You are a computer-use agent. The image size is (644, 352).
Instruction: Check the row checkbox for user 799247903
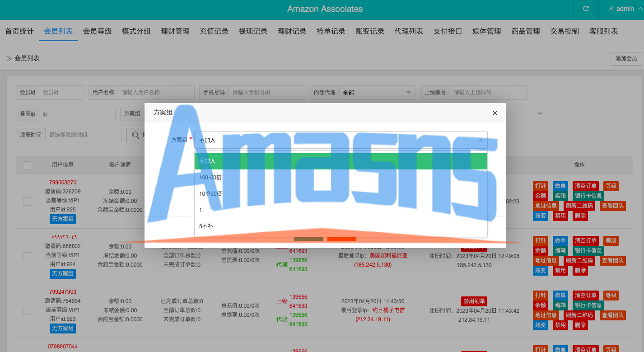27,310
